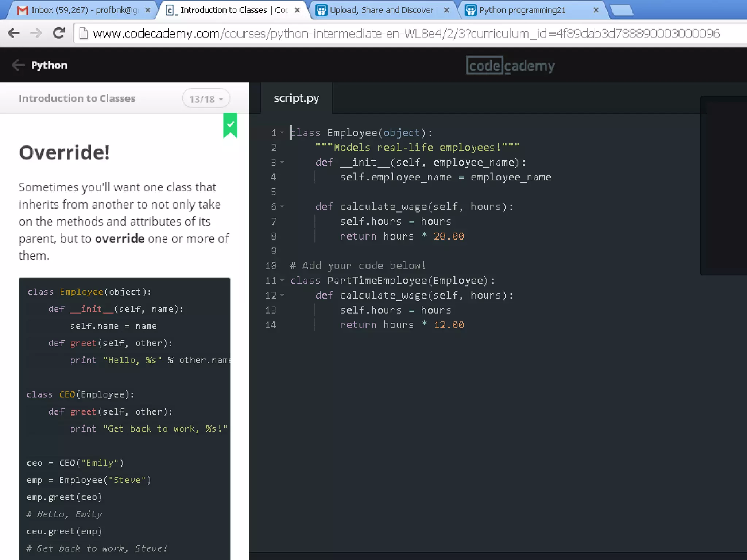This screenshot has height=560, width=747.
Task: Switch to Upload, Share and Discover tab
Action: coord(382,10)
